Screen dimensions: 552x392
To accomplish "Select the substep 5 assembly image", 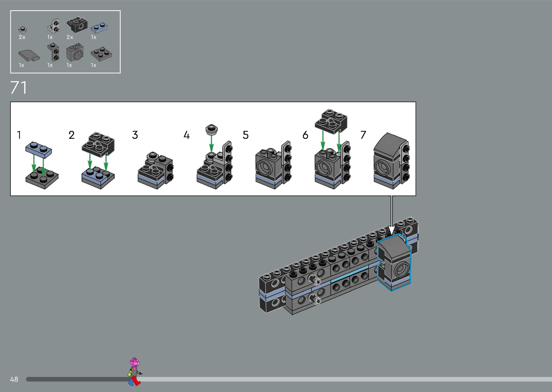I will 273,165.
